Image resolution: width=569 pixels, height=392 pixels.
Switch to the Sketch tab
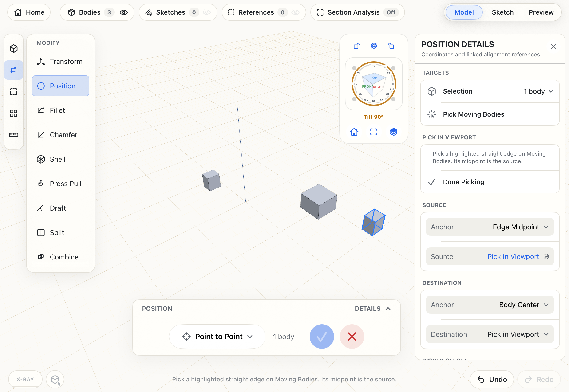pyautogui.click(x=502, y=12)
